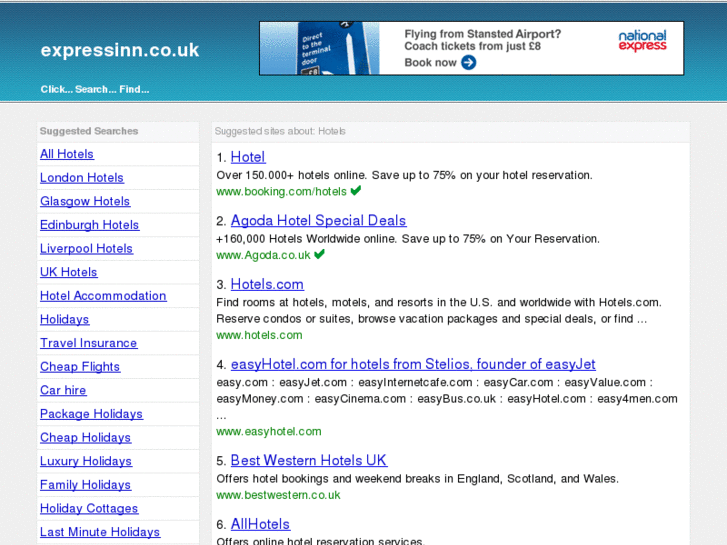Image resolution: width=727 pixels, height=545 pixels.
Task: Click the www.bestwestern.co.uk green URL
Action: [x=278, y=495]
